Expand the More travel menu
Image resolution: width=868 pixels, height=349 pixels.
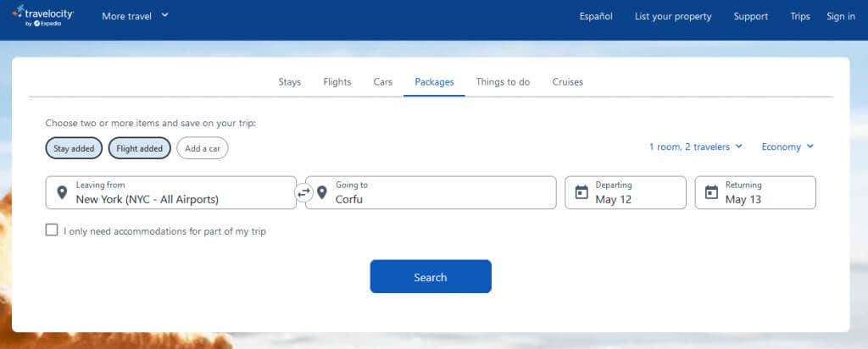click(135, 16)
